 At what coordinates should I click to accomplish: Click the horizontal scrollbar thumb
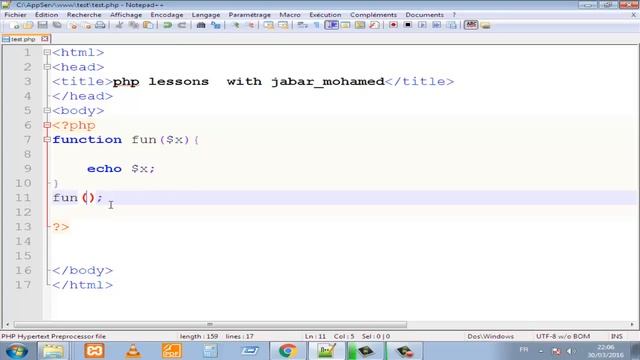click(210, 324)
